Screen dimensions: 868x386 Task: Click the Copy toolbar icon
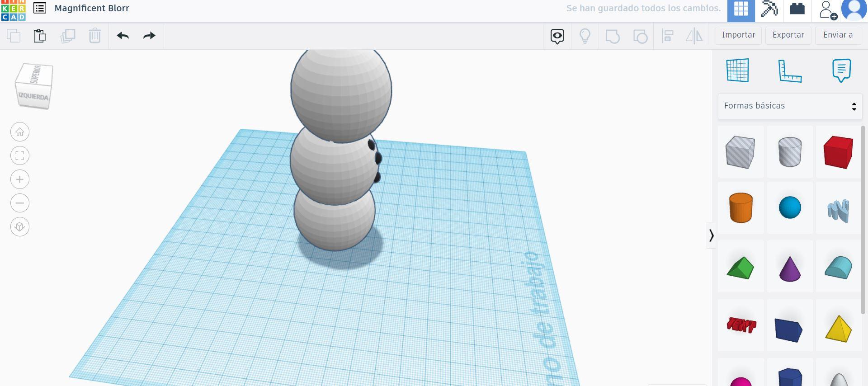[14, 36]
